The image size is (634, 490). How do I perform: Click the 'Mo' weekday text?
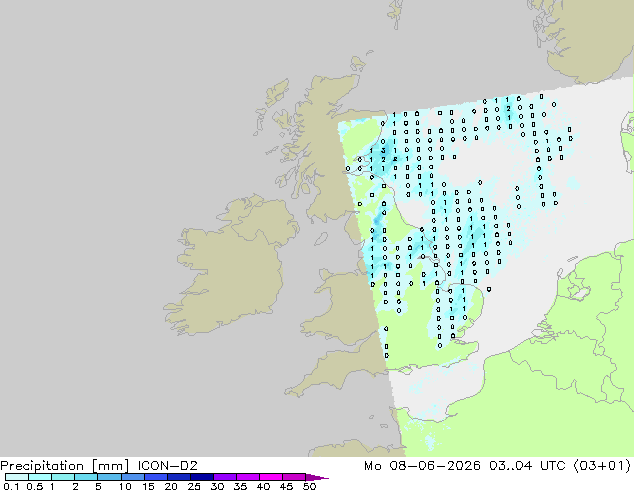372,466
